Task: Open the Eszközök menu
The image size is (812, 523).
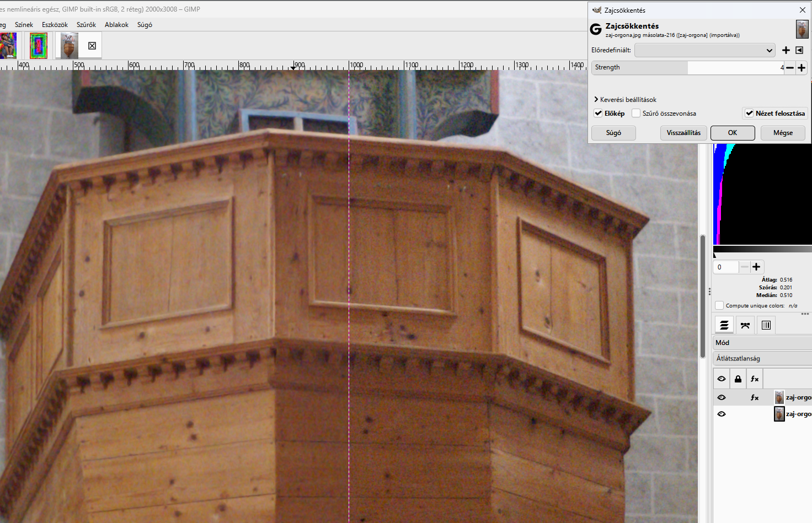Action: (x=55, y=25)
